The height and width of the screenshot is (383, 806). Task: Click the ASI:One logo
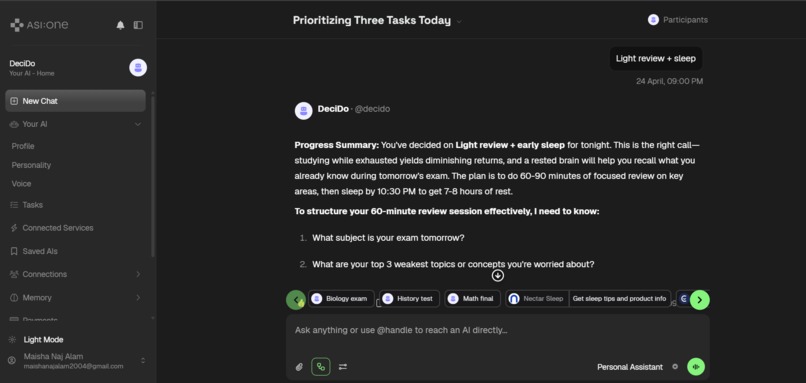coord(39,25)
